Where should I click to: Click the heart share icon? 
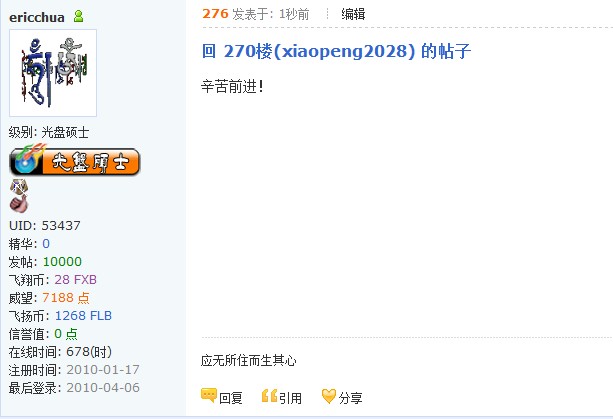pyautogui.click(x=328, y=396)
